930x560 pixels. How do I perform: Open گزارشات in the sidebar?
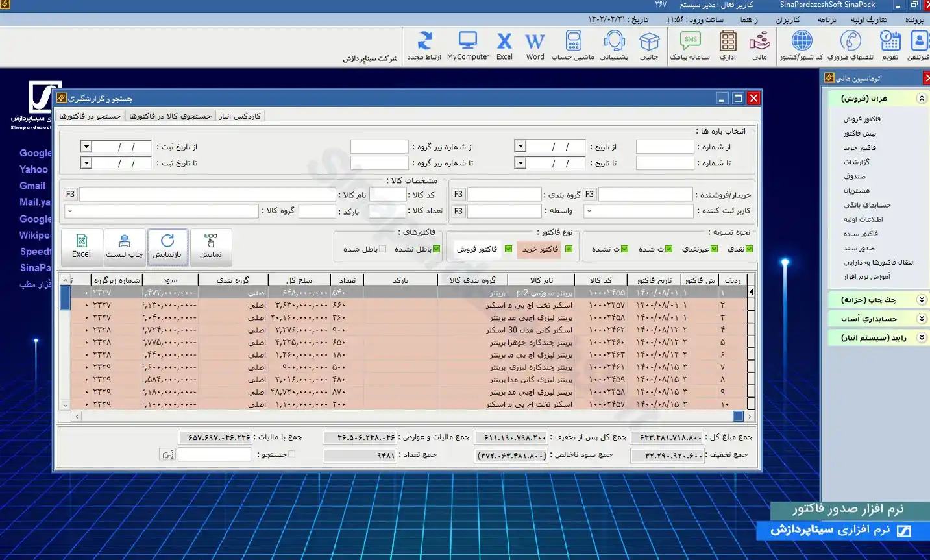tap(857, 162)
